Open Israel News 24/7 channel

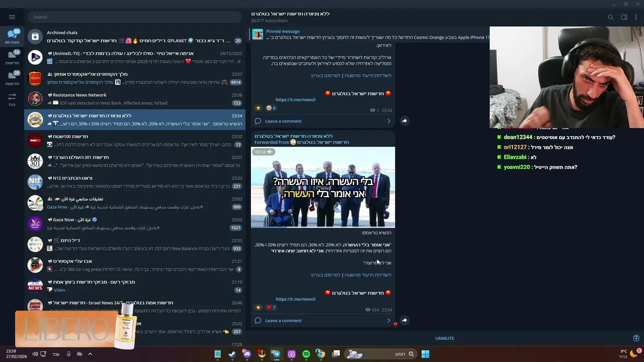click(135, 306)
